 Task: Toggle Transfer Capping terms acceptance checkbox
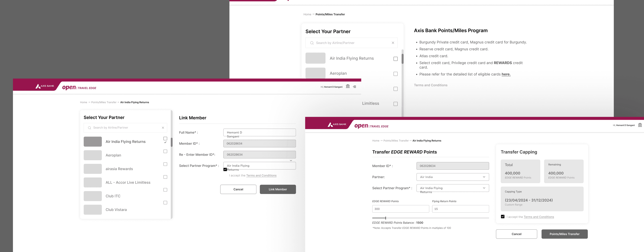pos(503,217)
